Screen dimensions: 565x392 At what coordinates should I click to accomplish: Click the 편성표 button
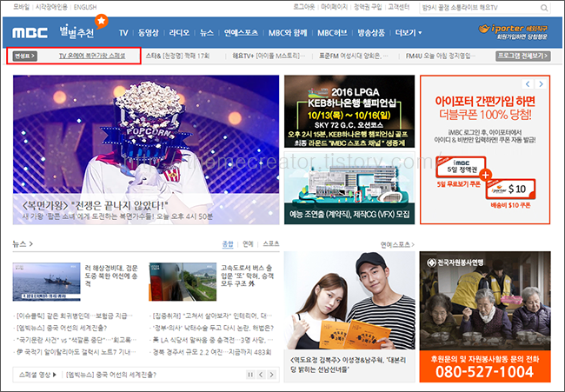click(25, 56)
